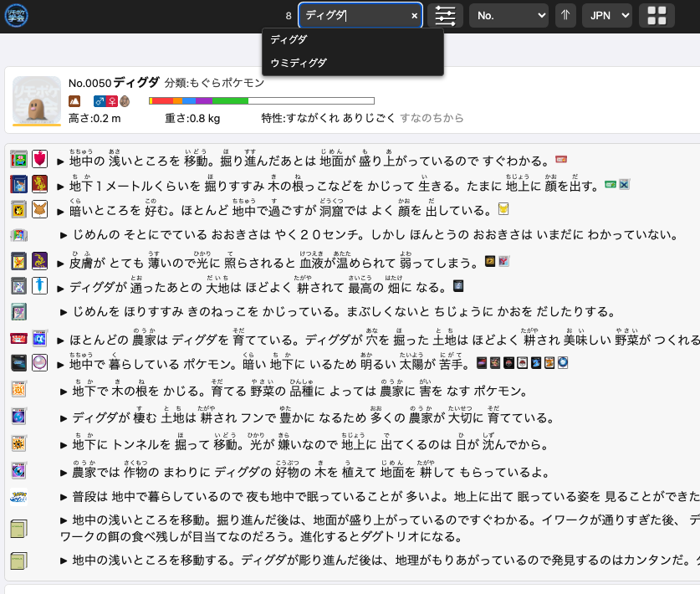Open the ディグダ Pokémon thumbnail image
700x594 pixels.
[37, 101]
